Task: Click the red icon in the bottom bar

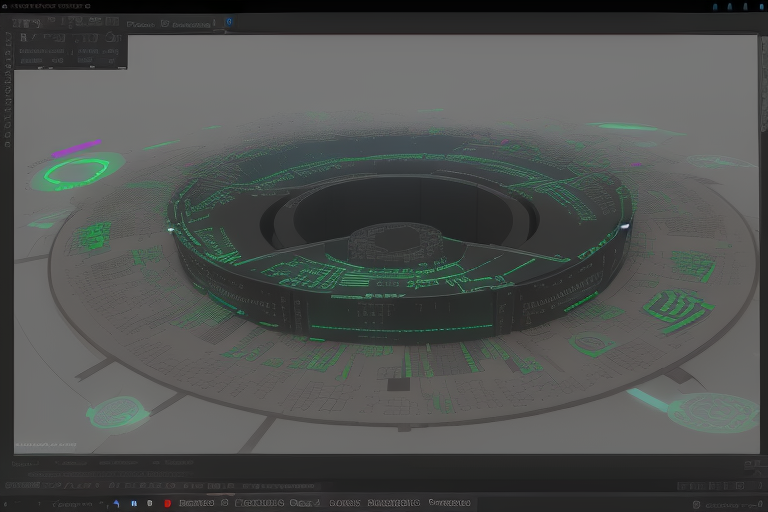Action: tap(167, 503)
